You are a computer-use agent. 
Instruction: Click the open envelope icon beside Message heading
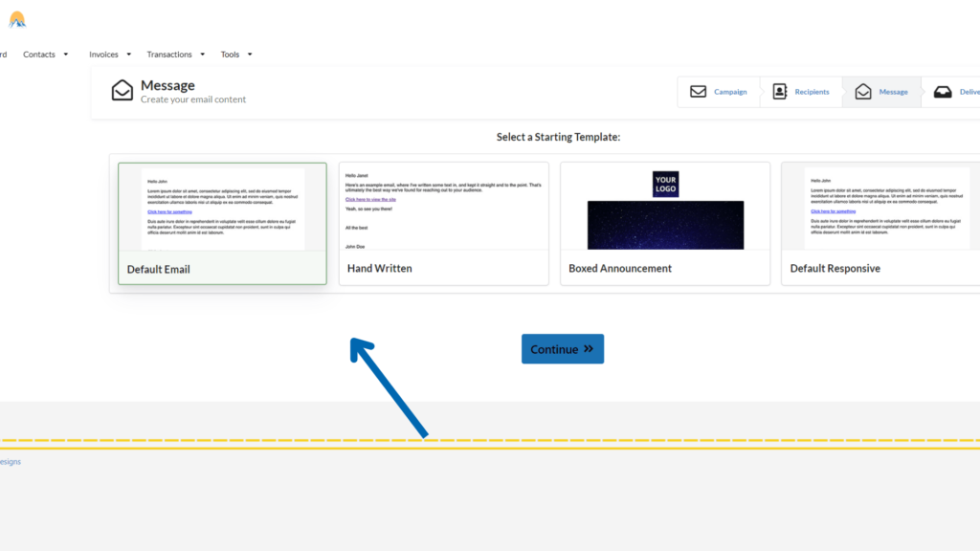[x=122, y=91]
